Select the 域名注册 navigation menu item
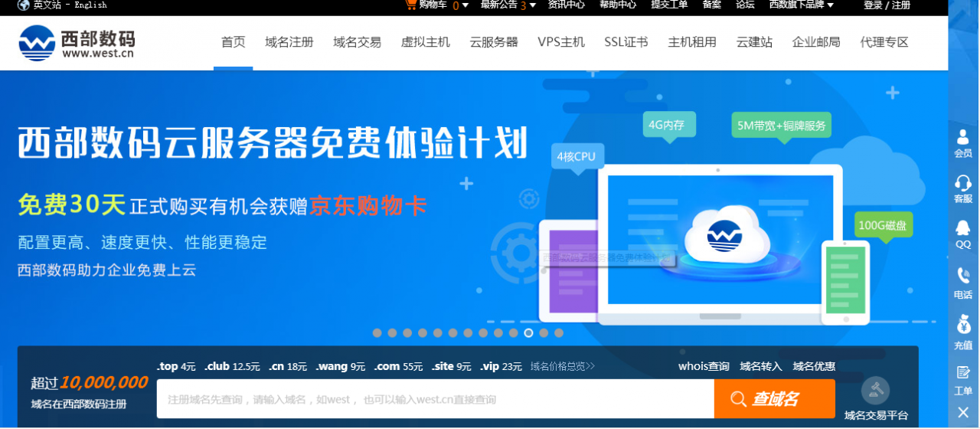Viewport: 980px width, 429px height. tap(289, 42)
